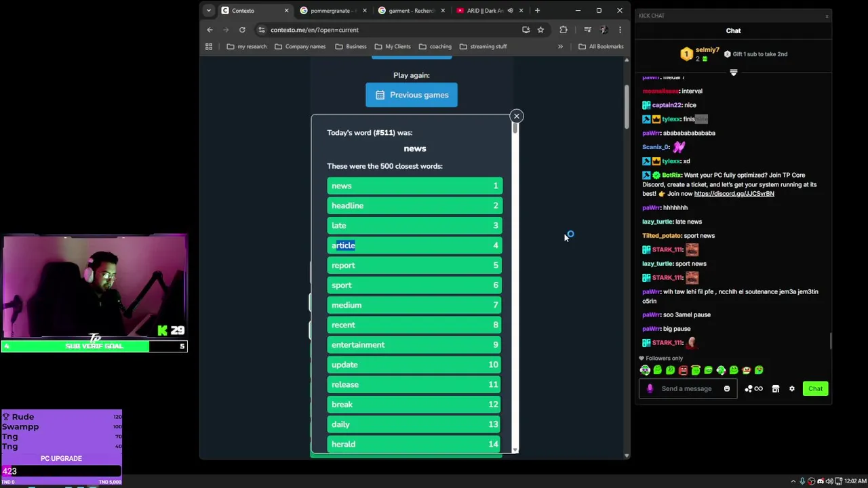Close the Kick Chat panel
Viewport: 868px width, 488px height.
[827, 16]
